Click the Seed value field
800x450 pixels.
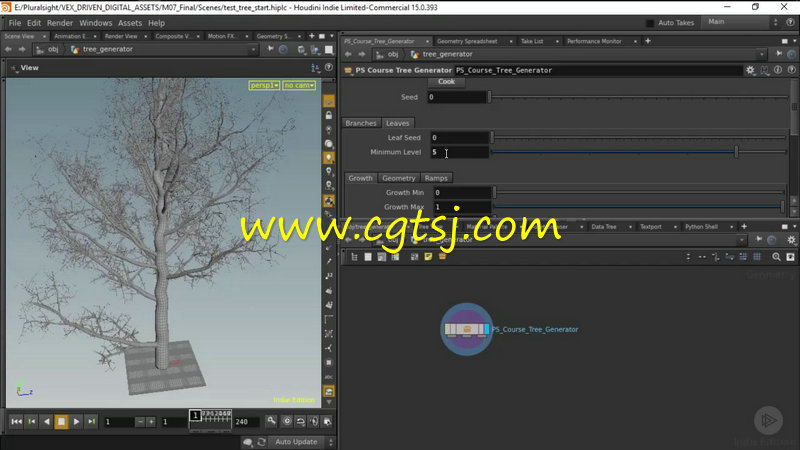457,97
